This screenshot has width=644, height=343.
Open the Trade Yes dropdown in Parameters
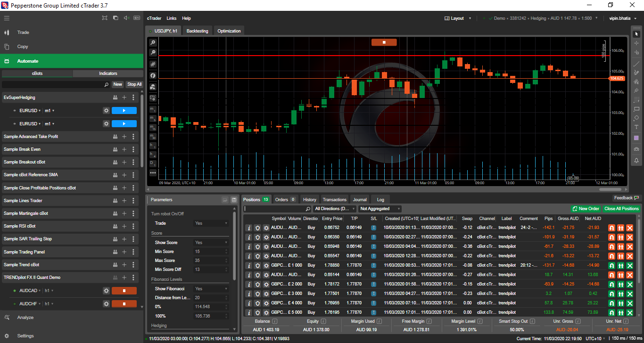point(211,223)
